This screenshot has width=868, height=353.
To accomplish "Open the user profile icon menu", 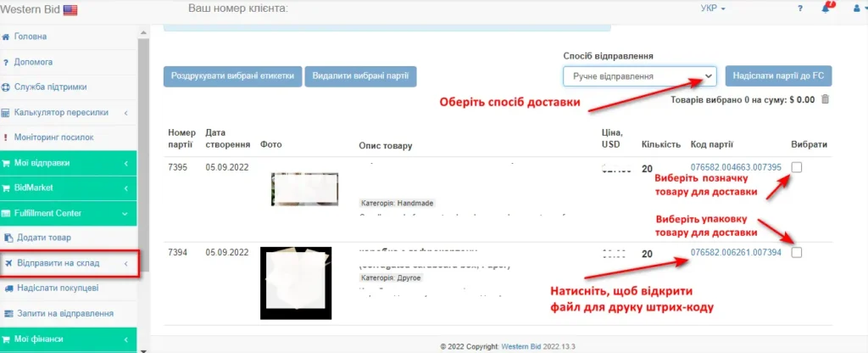I will point(858,8).
